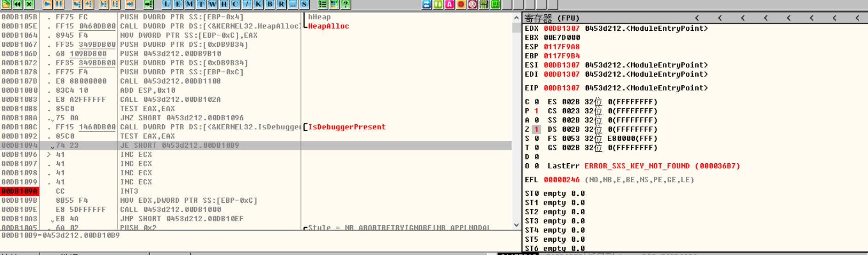Click the pink letter A plugin icon
Viewport: 868px width, 255px height.
tap(450, 4)
